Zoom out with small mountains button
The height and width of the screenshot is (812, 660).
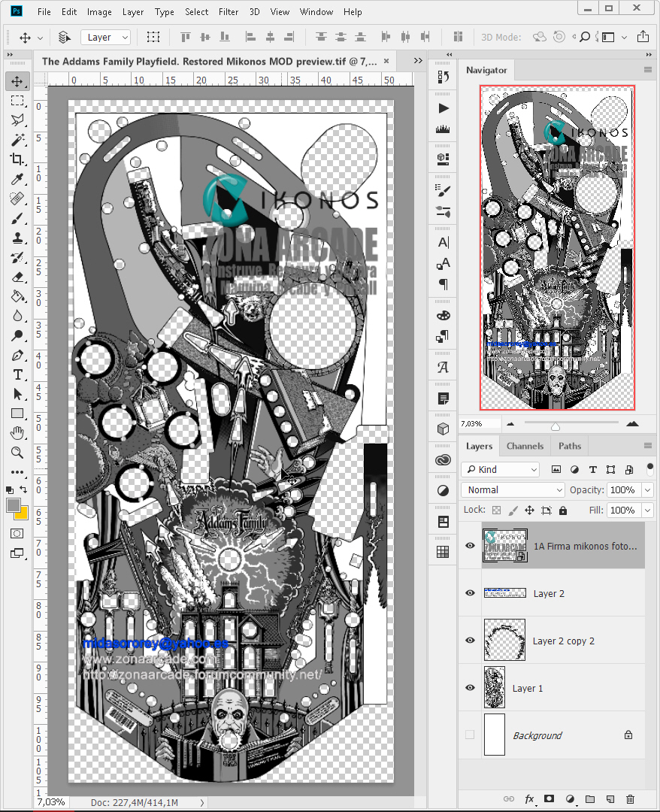(x=510, y=423)
